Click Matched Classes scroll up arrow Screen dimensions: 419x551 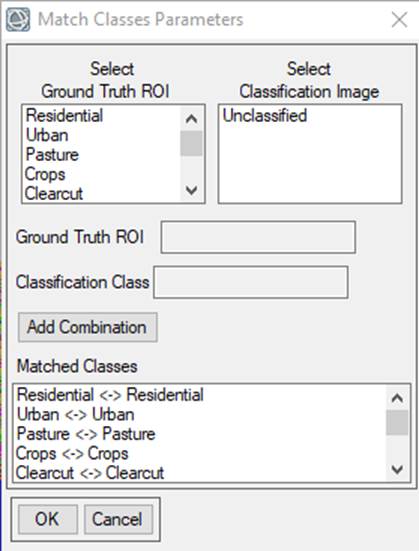(x=397, y=398)
